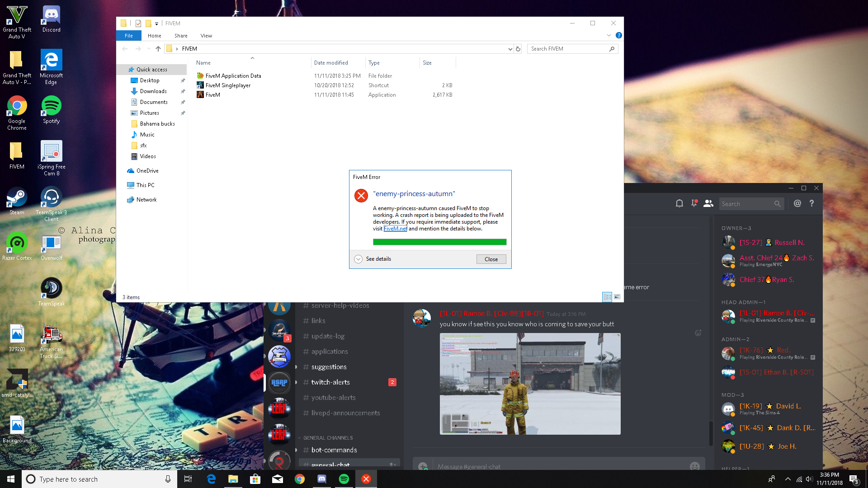Open Discord from the taskbar
The height and width of the screenshot is (488, 868).
[x=322, y=479]
